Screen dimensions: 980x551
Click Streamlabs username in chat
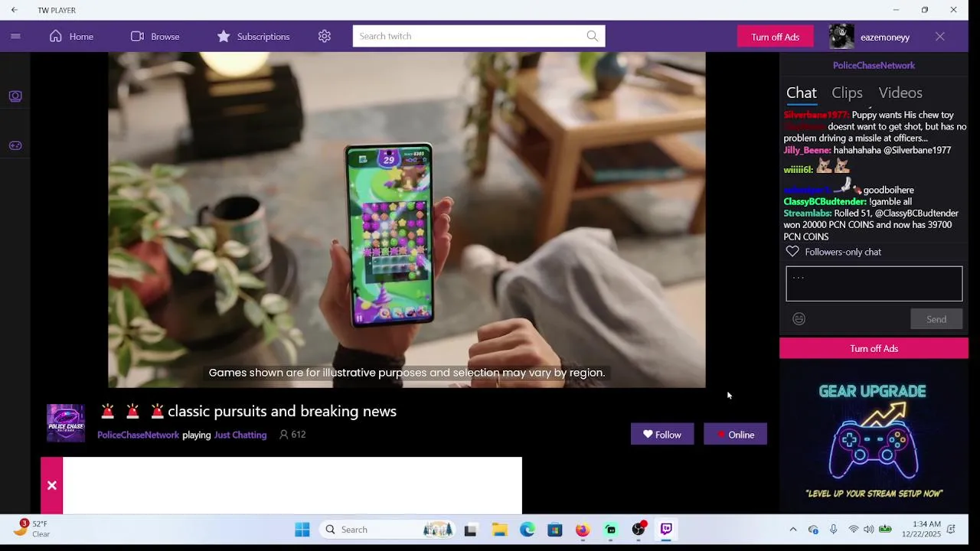(807, 213)
